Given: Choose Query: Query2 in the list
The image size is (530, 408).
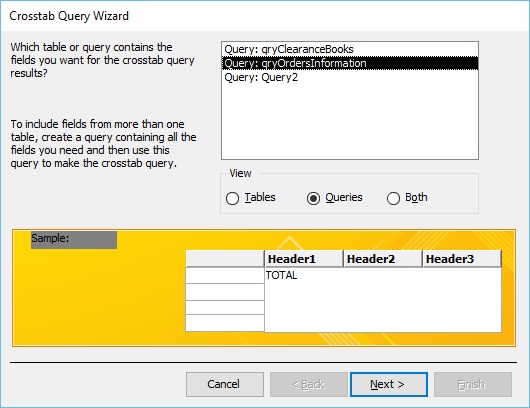Looking at the screenshot, I should pyautogui.click(x=350, y=77).
